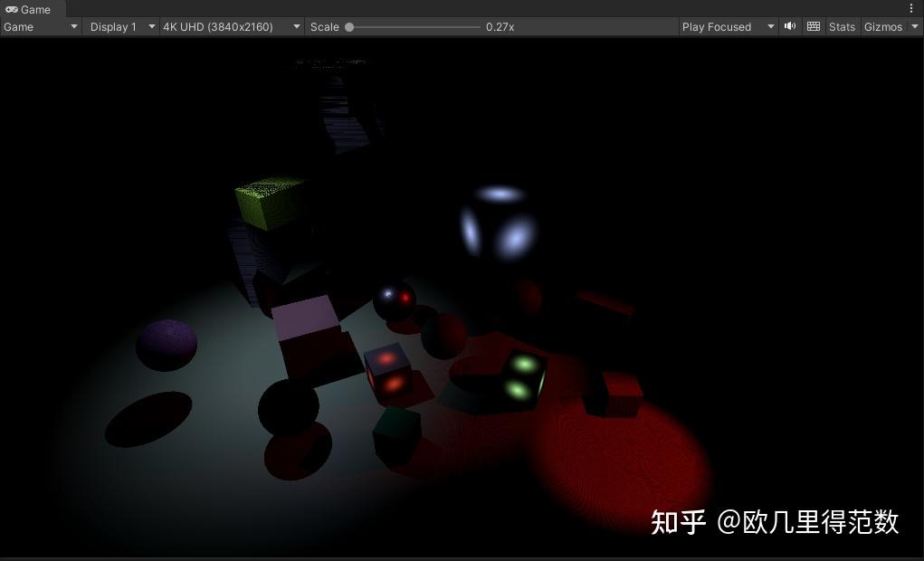The height and width of the screenshot is (561, 924).
Task: Toggle the Stats overlay
Action: (841, 26)
